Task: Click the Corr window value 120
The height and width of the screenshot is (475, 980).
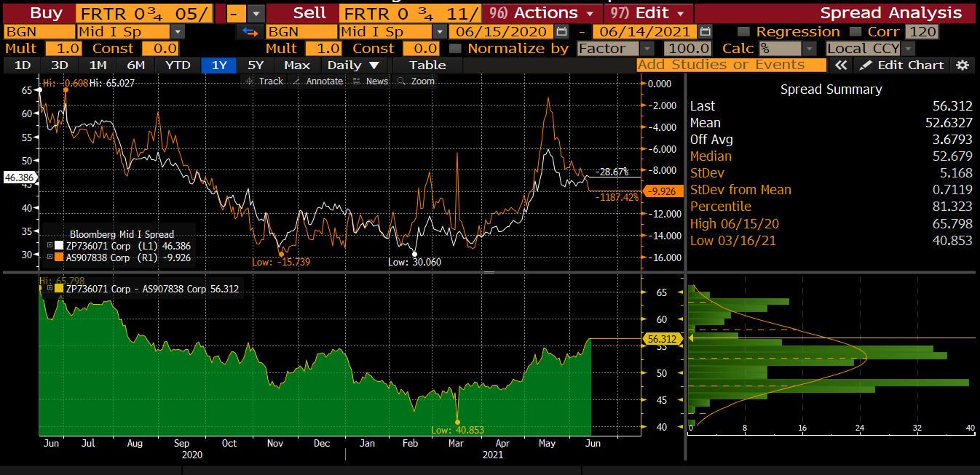Action: pyautogui.click(x=921, y=32)
